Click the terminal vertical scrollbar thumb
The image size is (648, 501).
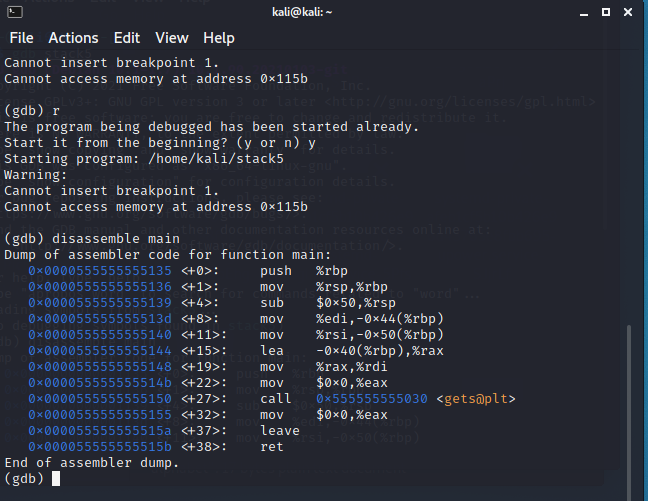point(629,411)
